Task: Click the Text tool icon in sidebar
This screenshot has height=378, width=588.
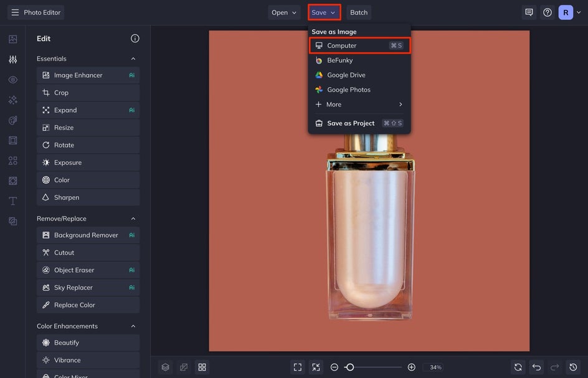Action: coord(12,201)
